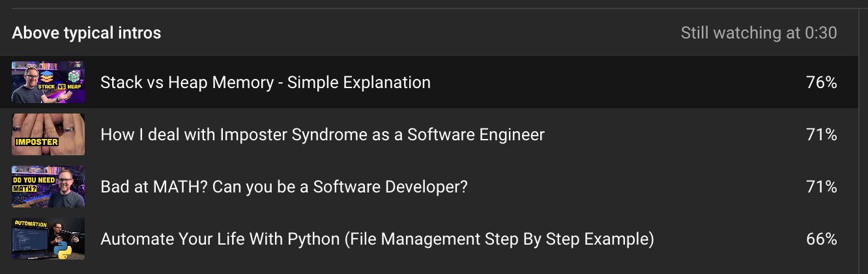
Task: Click the 71% value for Bad at MATH video
Action: pos(821,187)
